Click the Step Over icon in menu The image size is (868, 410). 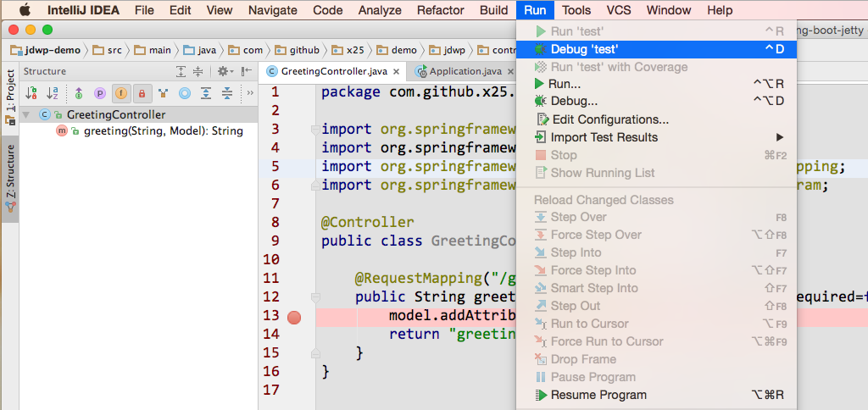pos(541,217)
